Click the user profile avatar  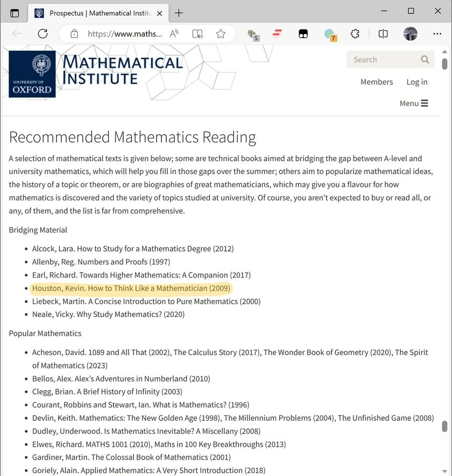coord(410,34)
